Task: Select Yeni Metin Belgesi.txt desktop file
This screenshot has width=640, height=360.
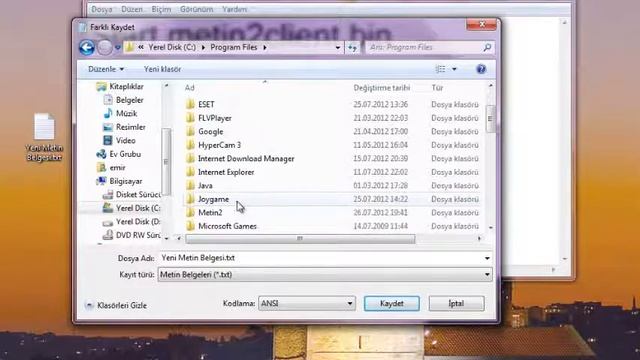Action: point(44,138)
